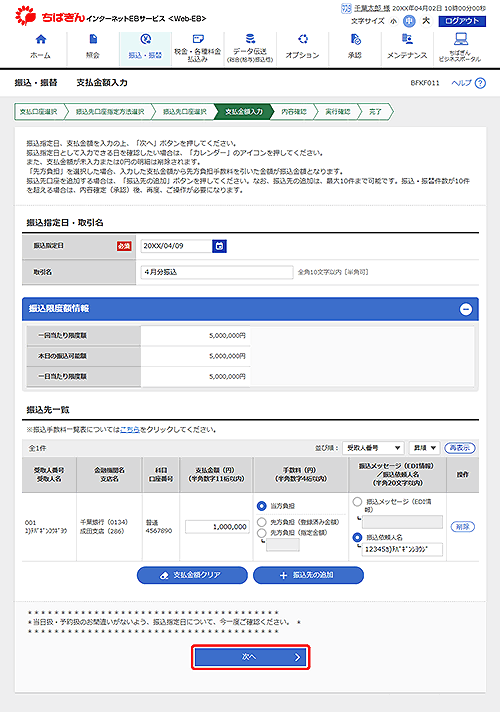Open the 昇順 order dropdown
500x712 pixels.
tap(424, 448)
